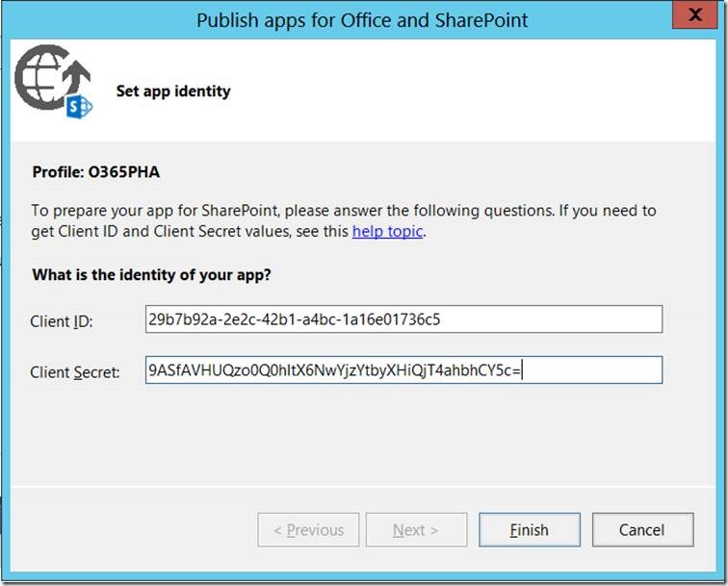Click the SharePoint publish globe icon
Viewport: 728px width, 586px height.
click(53, 82)
